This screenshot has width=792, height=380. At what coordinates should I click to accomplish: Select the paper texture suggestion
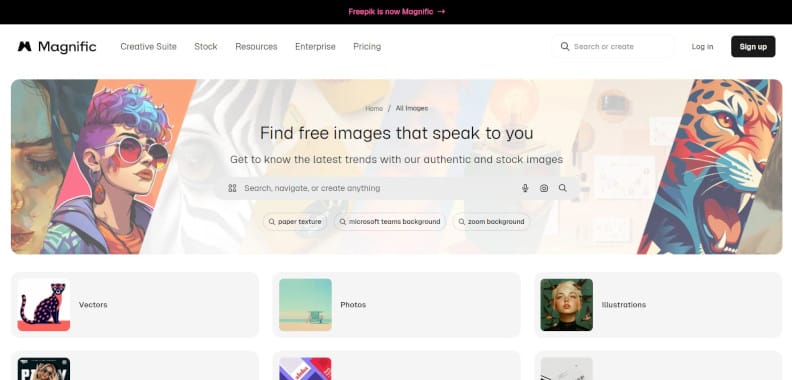pyautogui.click(x=294, y=222)
